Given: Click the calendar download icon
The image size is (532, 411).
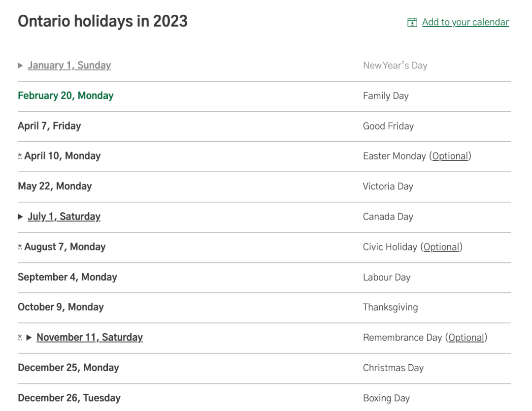Looking at the screenshot, I should click(x=412, y=23).
